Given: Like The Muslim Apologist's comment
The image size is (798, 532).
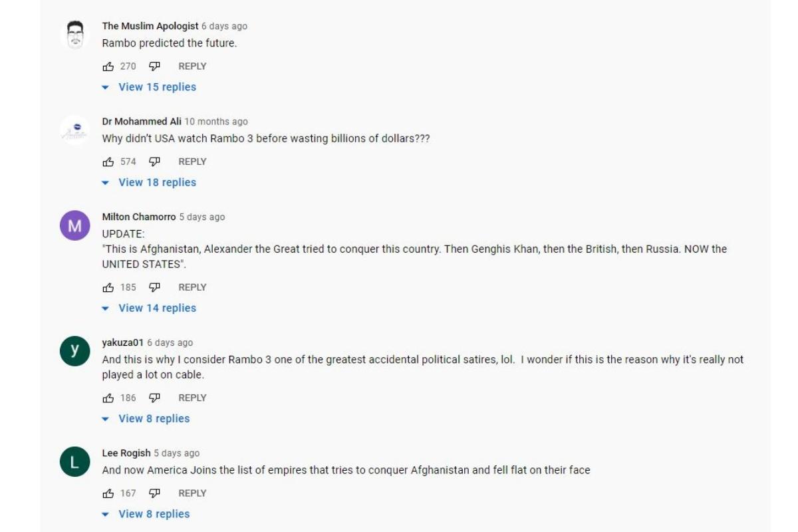Looking at the screenshot, I should coord(108,66).
